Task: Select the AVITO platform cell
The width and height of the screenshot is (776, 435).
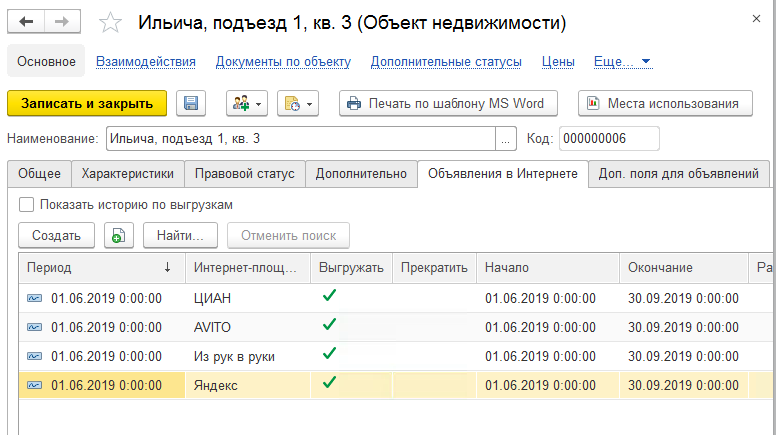Action: 248,328
